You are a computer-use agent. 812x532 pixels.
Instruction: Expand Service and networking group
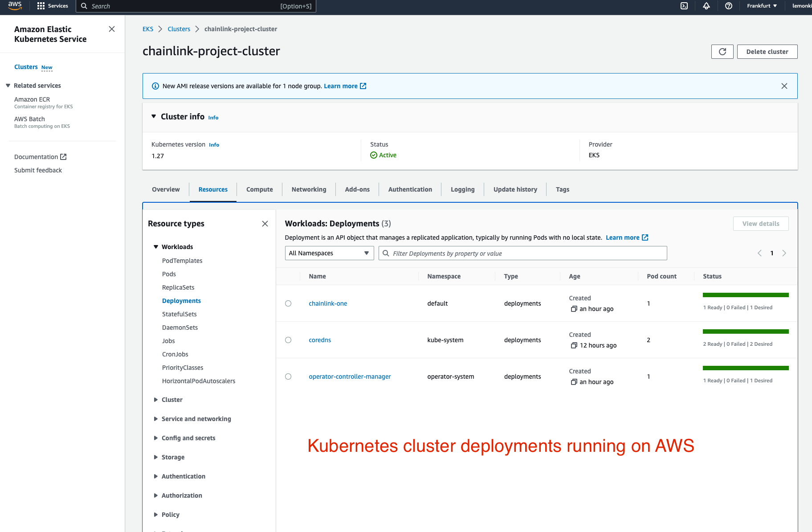(x=156, y=419)
